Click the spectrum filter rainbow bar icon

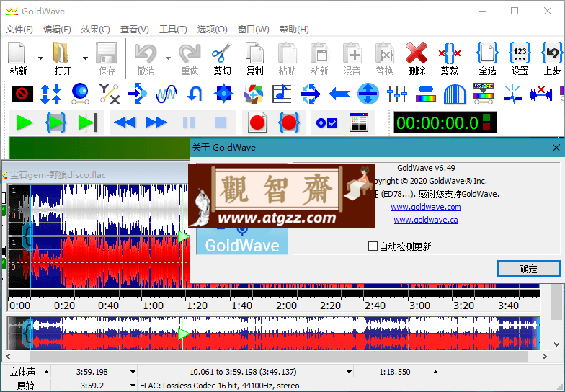425,94
